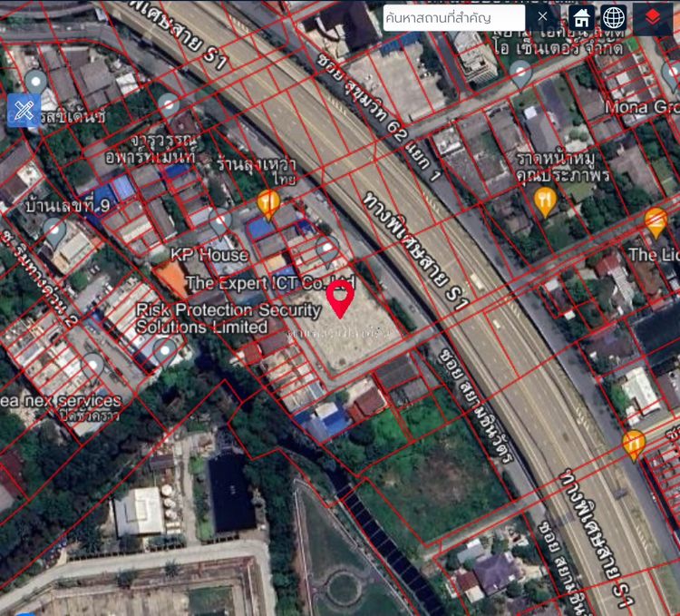
Task: Click restaurant pin at ราดหน้าหมู คุณประภาพร
Action: tap(544, 200)
